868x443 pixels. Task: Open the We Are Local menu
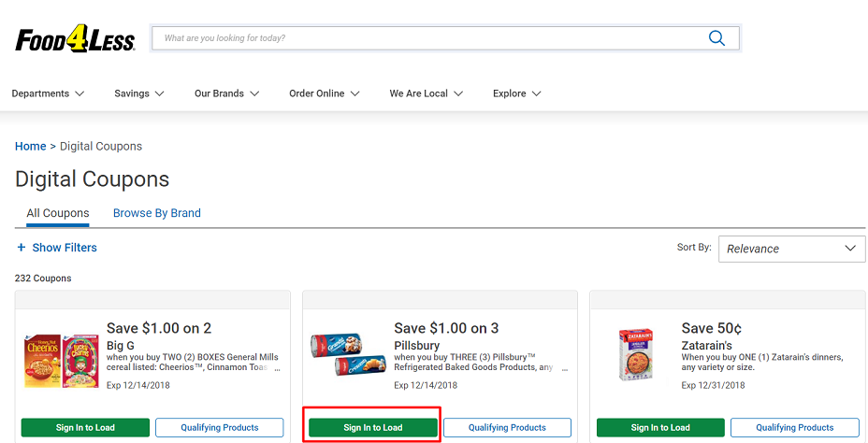pos(426,93)
